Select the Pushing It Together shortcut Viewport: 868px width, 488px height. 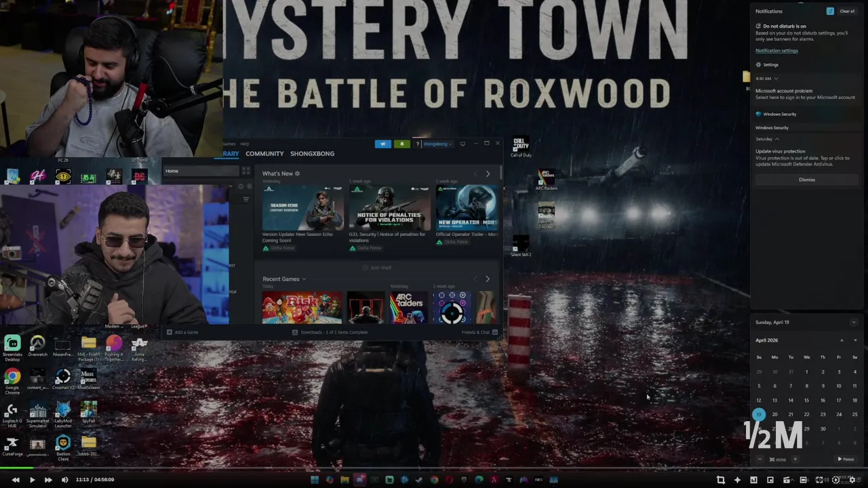(x=114, y=348)
